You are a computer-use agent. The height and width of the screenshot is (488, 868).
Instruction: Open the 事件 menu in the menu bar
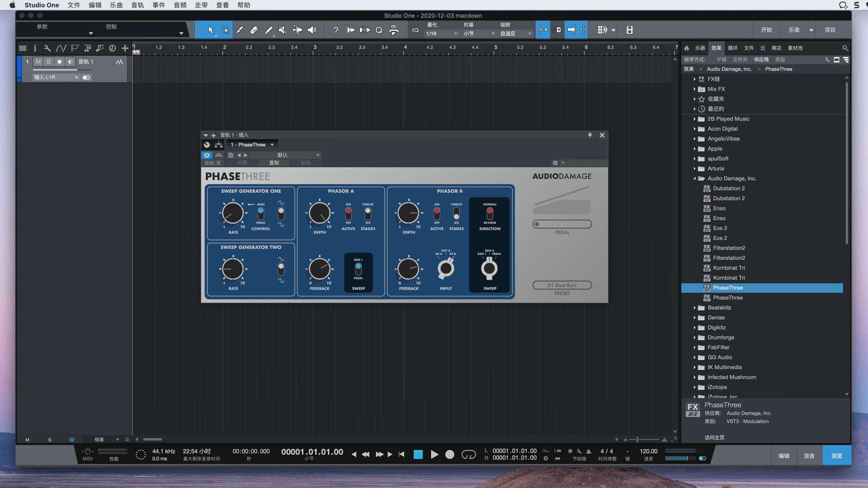[158, 5]
